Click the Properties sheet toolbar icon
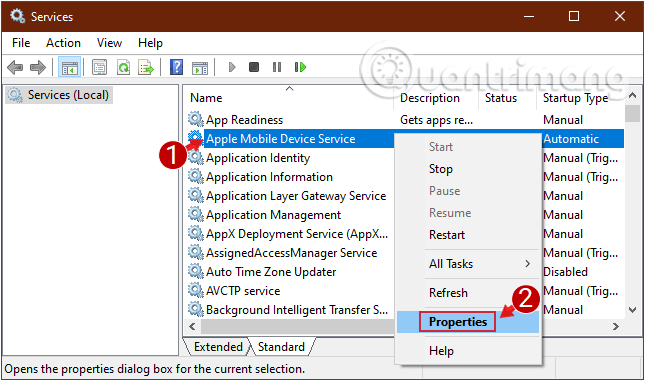This screenshot has width=645, height=381. [99, 67]
